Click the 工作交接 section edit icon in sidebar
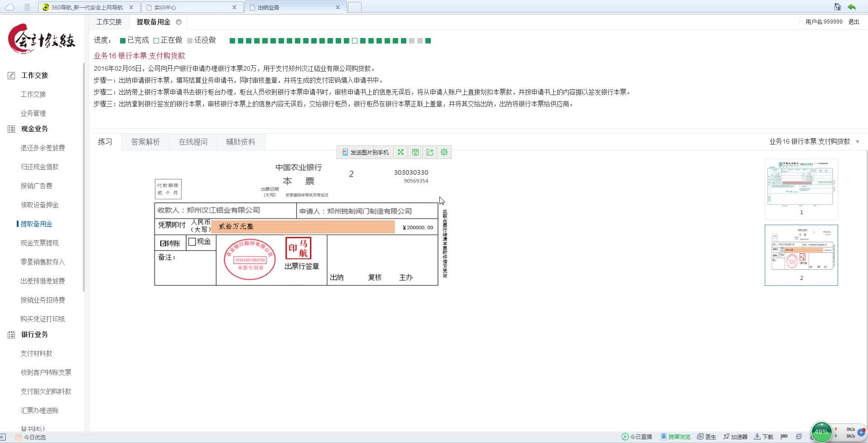The image size is (868, 443). pos(11,76)
